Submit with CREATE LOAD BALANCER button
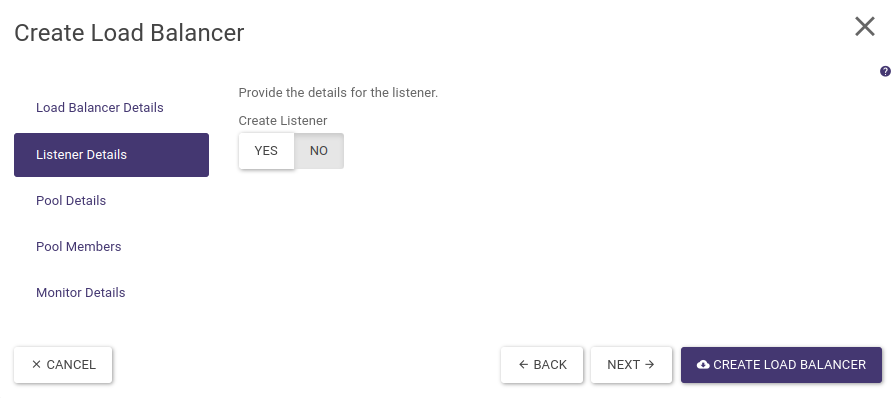The image size is (894, 398). [x=781, y=365]
